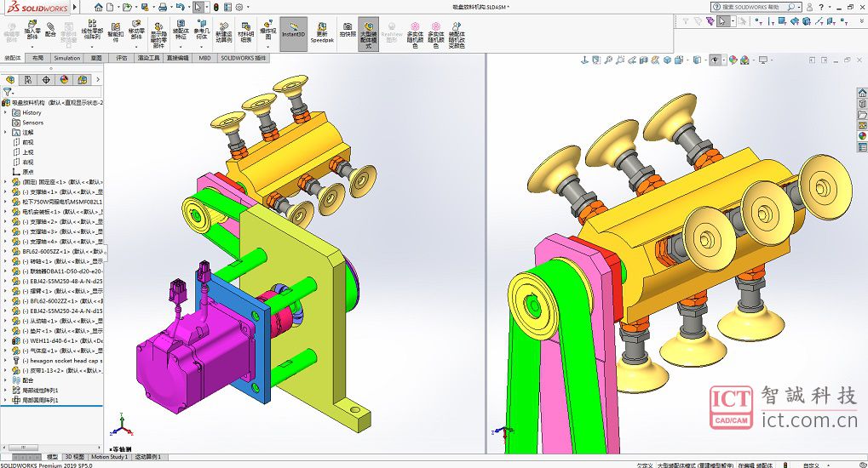The height and width of the screenshot is (468, 868).
Task: Open the 3D 视图 bottom tab
Action: click(x=74, y=457)
